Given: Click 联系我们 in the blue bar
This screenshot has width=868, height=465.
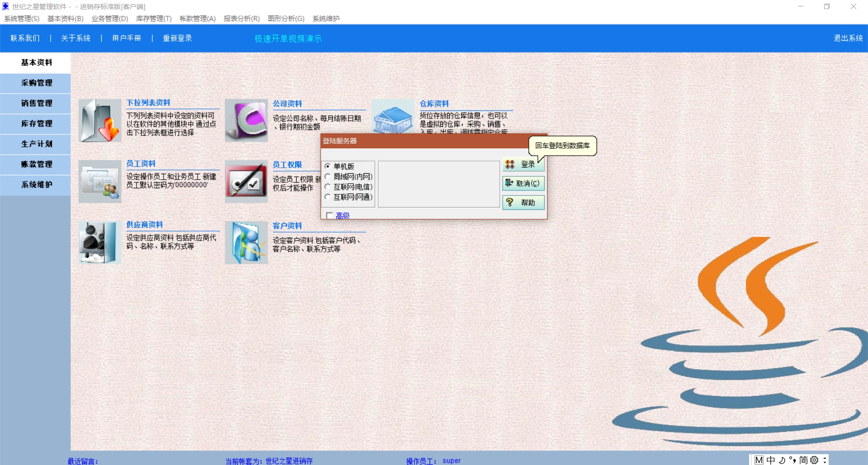Looking at the screenshot, I should pyautogui.click(x=25, y=38).
